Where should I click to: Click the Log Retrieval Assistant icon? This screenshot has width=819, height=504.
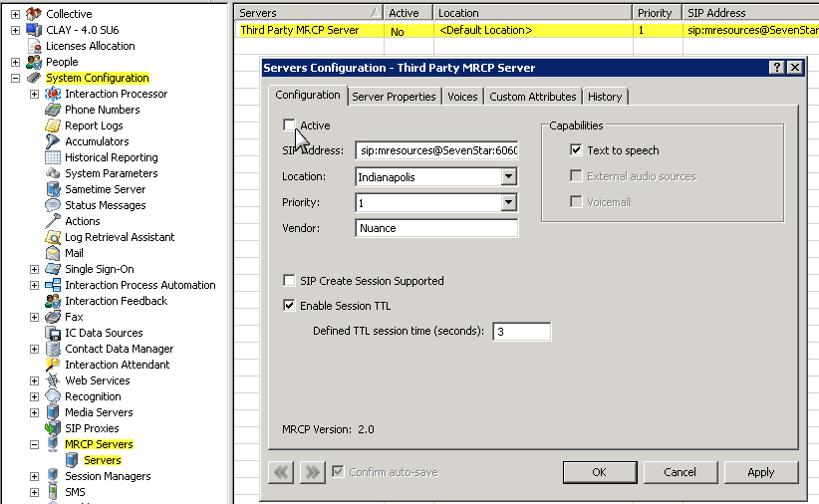pos(53,237)
